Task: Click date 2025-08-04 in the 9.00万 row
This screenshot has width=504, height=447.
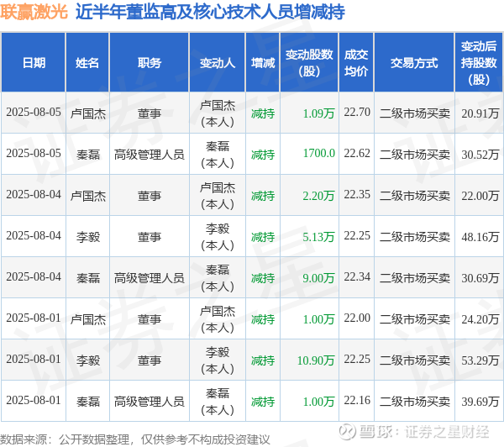Action: 34,277
